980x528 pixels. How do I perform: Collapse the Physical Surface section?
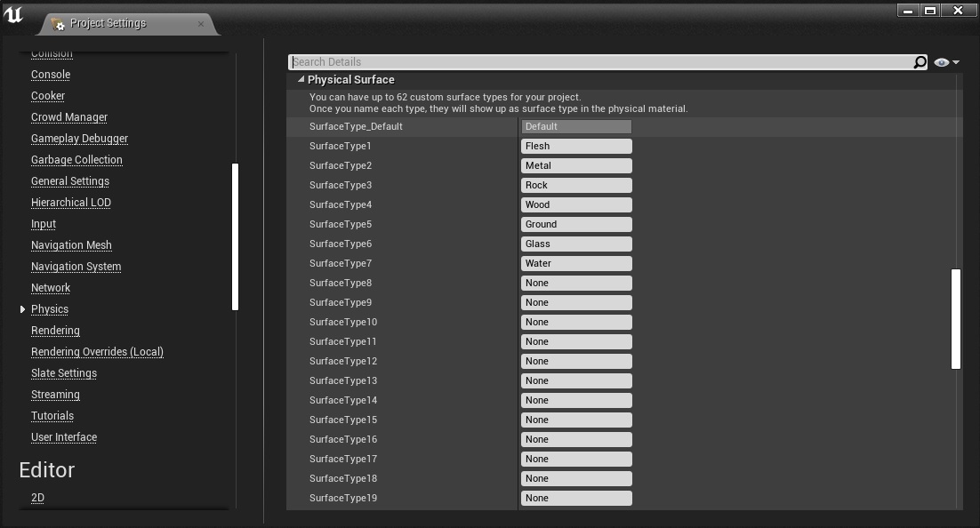[x=301, y=80]
